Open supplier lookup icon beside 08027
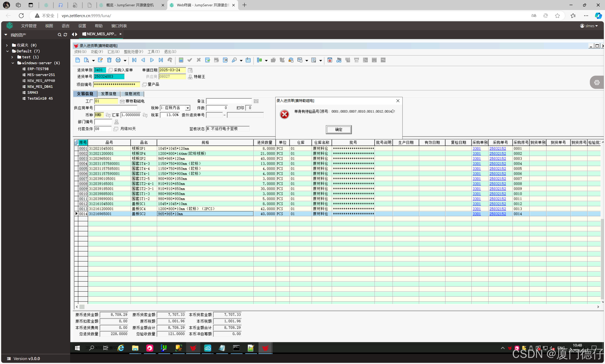 [x=190, y=77]
